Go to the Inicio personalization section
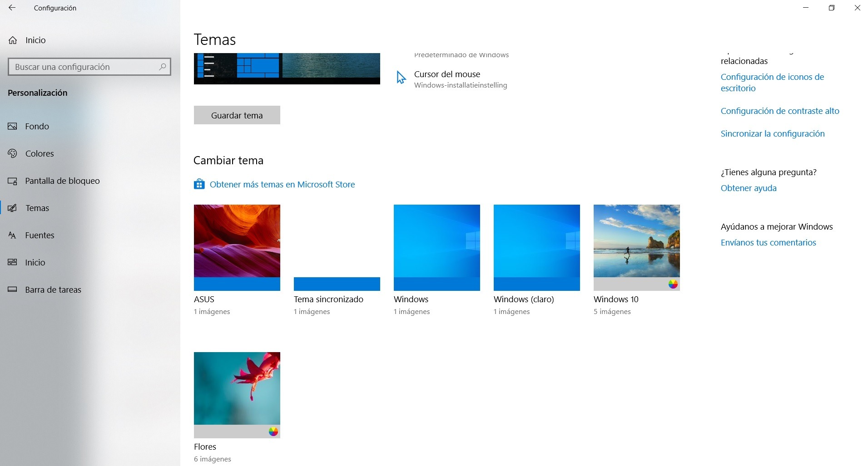This screenshot has height=466, width=868. click(35, 263)
